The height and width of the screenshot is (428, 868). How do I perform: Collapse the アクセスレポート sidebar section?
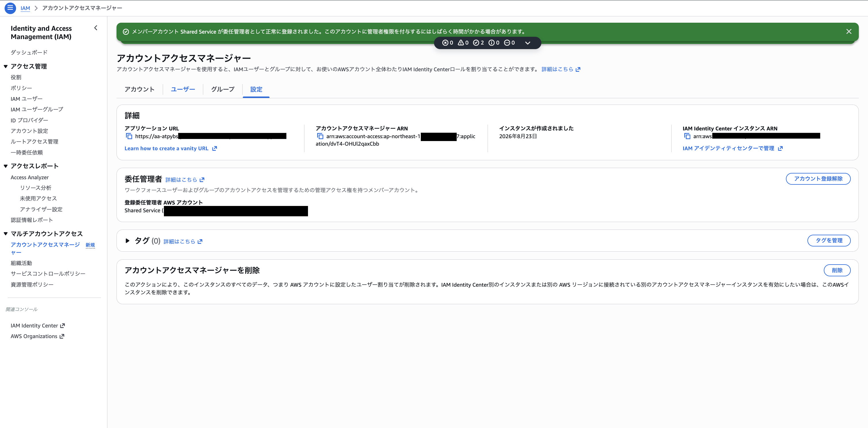coord(6,166)
